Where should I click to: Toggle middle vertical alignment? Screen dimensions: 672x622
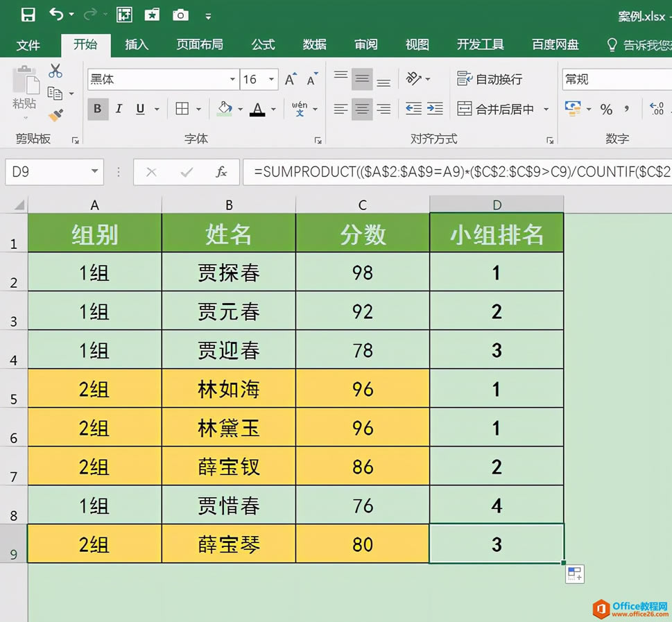362,79
